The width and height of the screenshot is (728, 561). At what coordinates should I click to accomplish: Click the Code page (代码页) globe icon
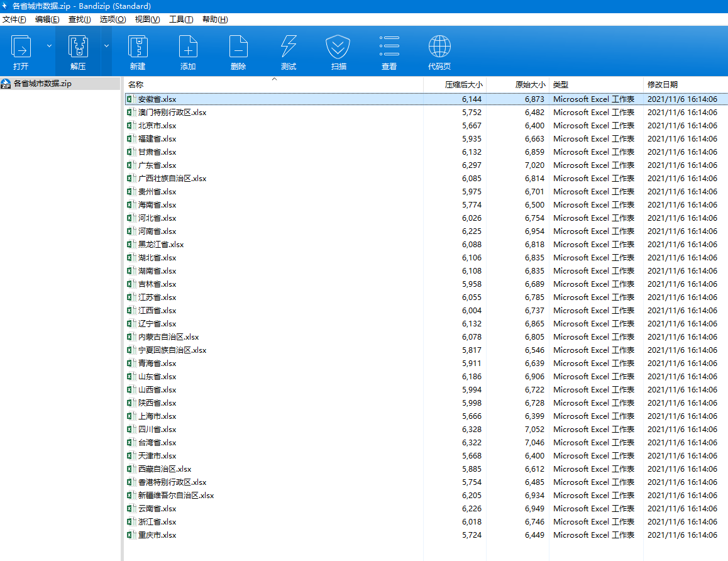tap(439, 47)
